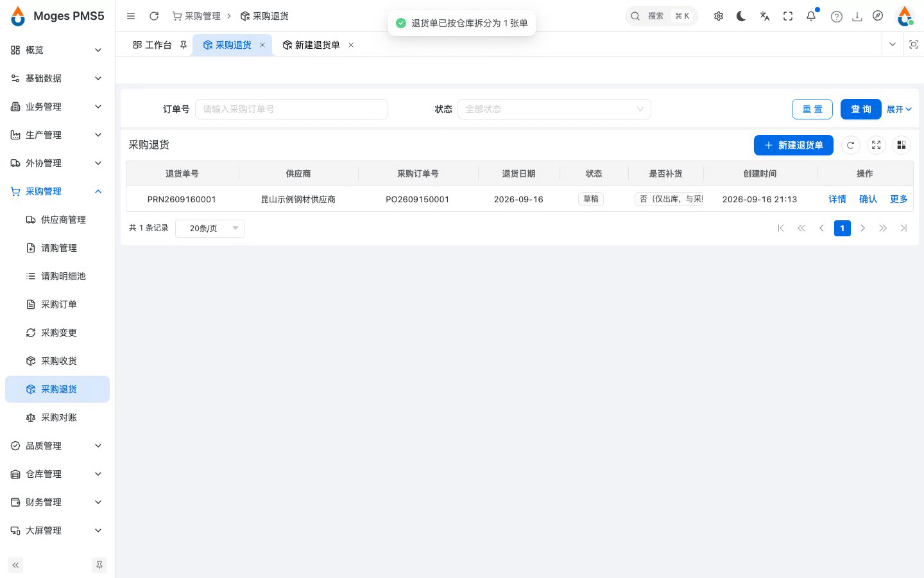
Task: Focus the 订单号 input field
Action: pos(291,109)
